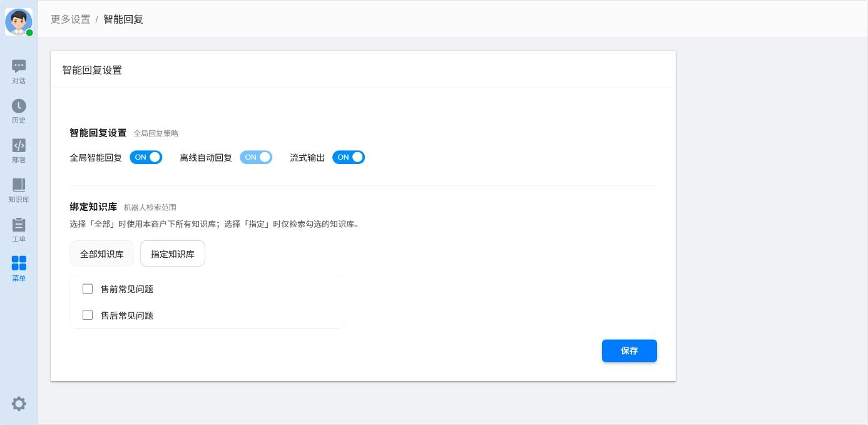The image size is (868, 425).
Task: Click the green online status dot
Action: tap(29, 33)
